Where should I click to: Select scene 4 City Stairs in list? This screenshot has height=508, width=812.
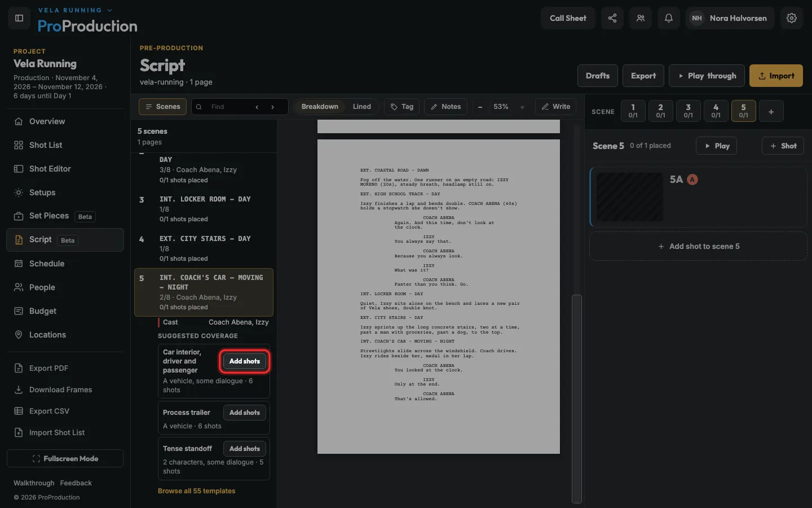click(204, 248)
